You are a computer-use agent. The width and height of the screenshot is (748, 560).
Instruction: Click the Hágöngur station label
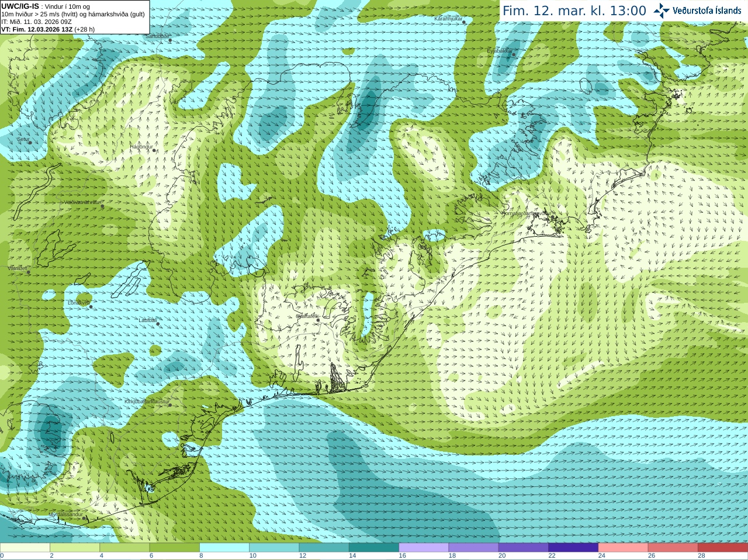coord(141,147)
